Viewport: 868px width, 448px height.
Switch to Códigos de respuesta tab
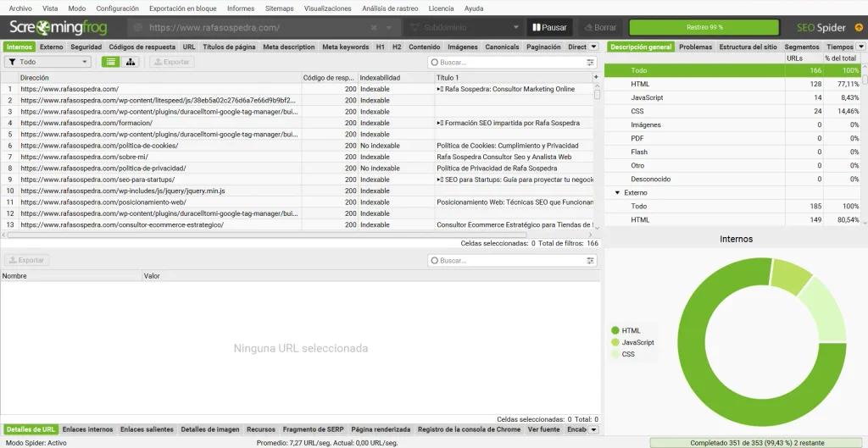[x=142, y=47]
